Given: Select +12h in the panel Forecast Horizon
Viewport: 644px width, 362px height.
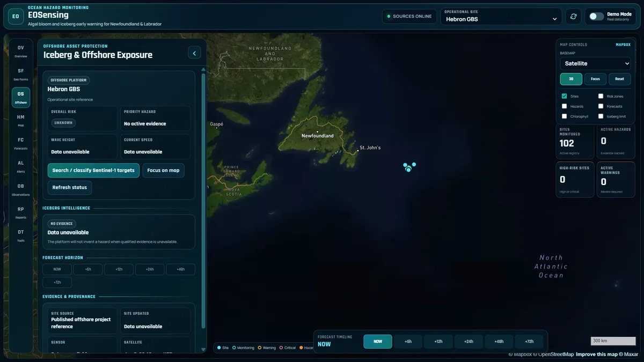Looking at the screenshot, I should point(119,269).
